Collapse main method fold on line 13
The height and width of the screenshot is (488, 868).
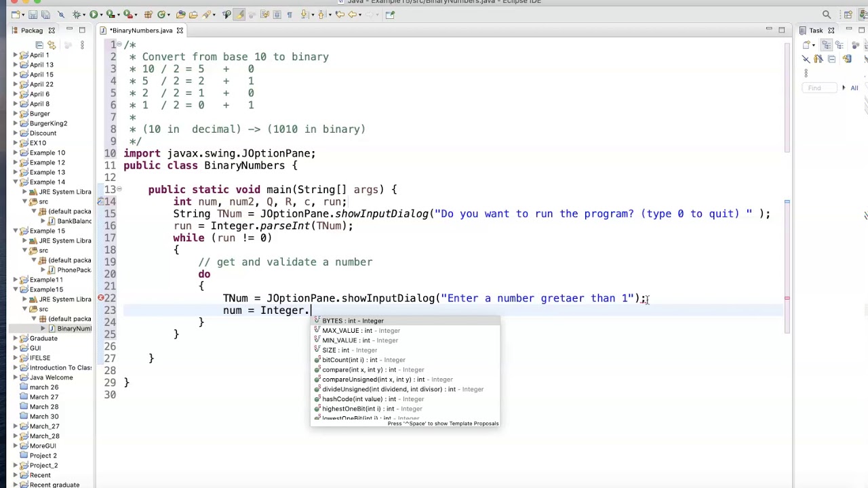(119, 190)
